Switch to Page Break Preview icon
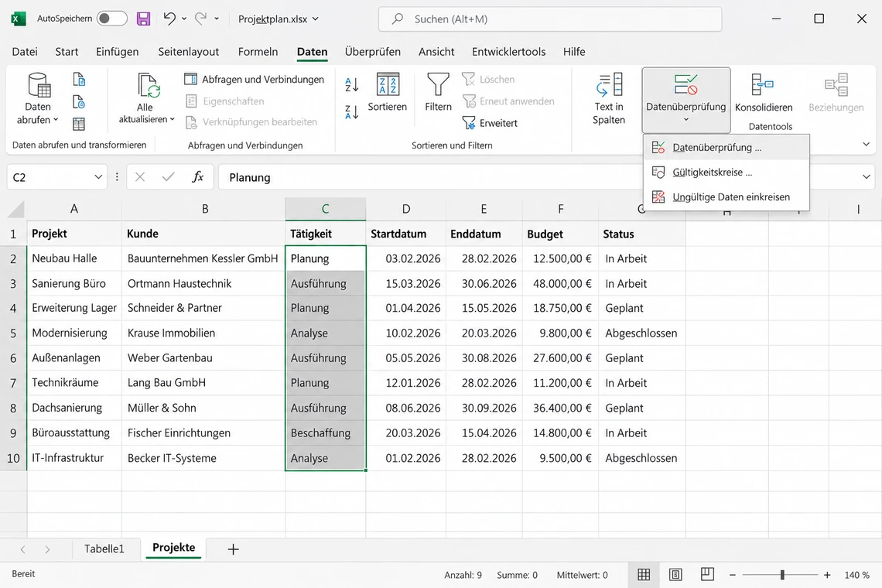882x588 pixels. point(707,575)
